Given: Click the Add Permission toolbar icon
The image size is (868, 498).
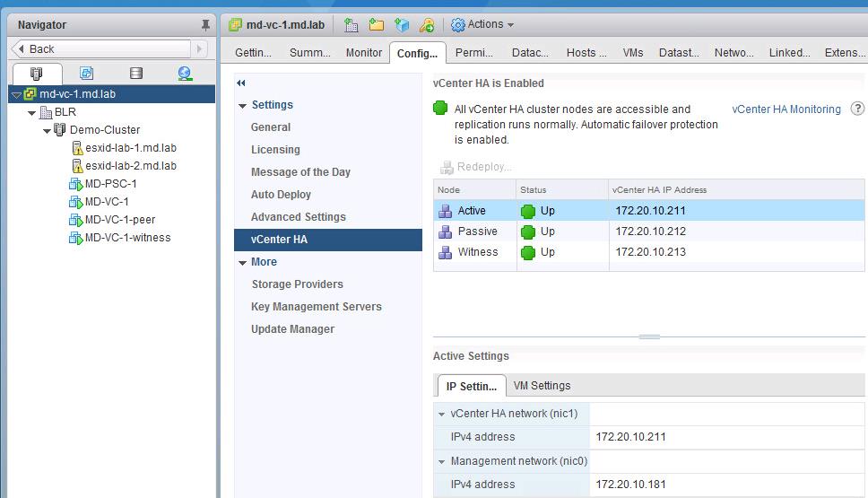Looking at the screenshot, I should point(427,25).
